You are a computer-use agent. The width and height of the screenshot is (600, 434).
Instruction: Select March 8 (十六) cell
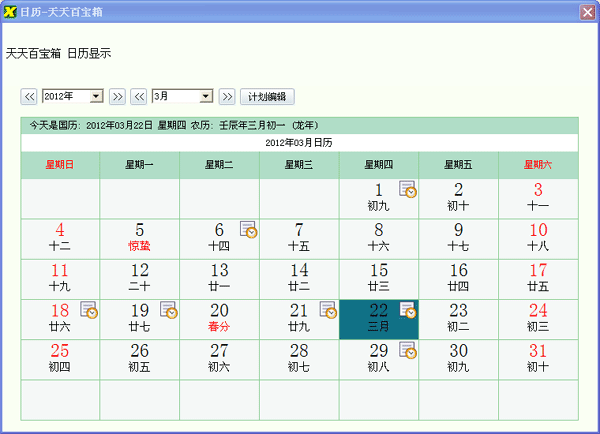(379, 239)
